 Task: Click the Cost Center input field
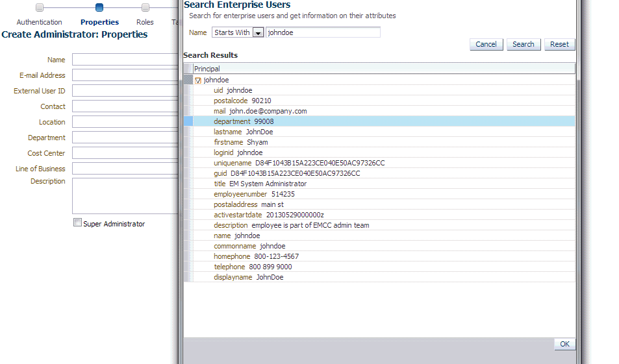(x=125, y=153)
